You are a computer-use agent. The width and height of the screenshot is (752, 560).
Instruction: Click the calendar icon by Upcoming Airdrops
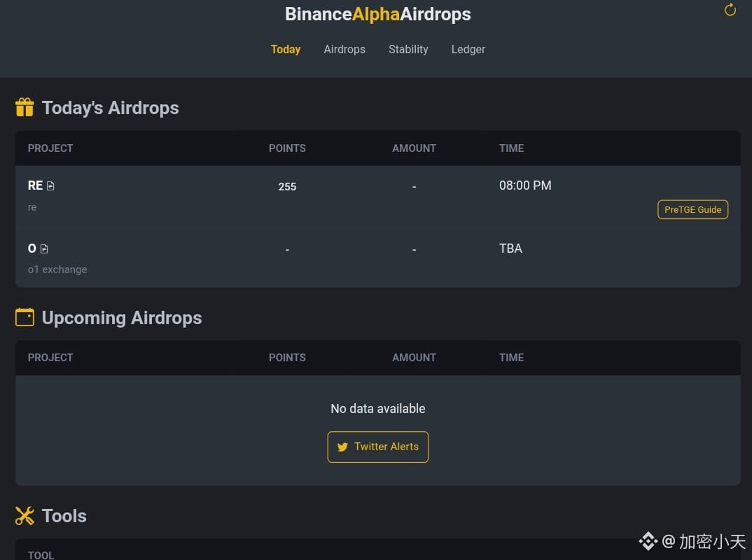(x=25, y=317)
